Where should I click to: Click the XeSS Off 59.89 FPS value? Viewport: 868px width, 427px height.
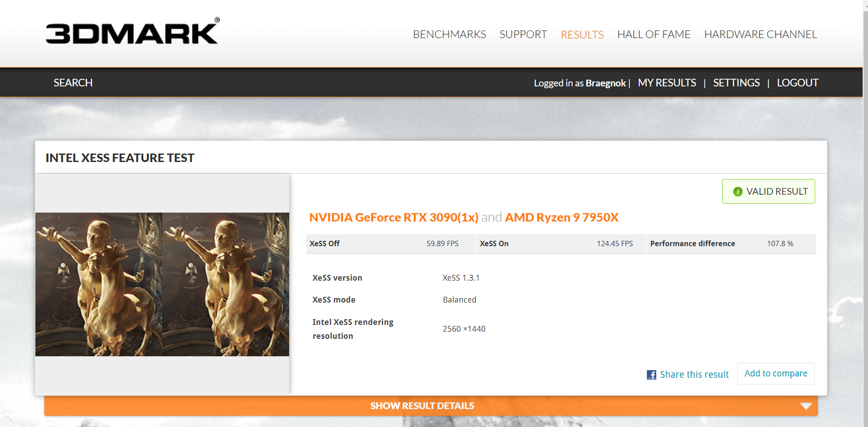442,243
